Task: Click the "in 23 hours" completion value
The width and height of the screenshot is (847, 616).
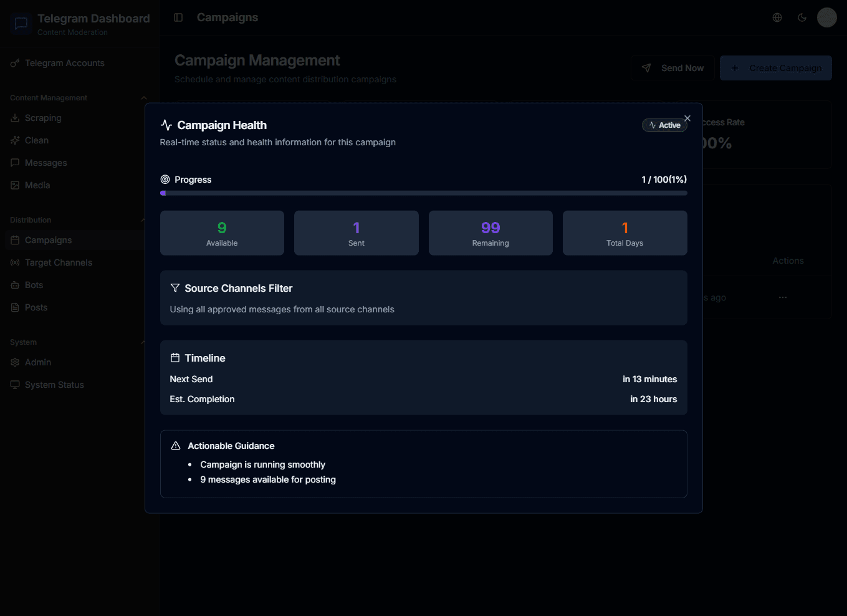Action: 653,399
